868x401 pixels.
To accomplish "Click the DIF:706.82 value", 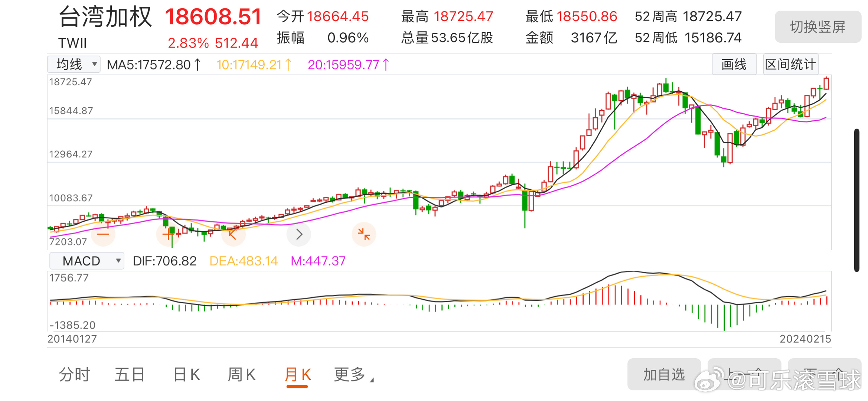I will 164,261.
